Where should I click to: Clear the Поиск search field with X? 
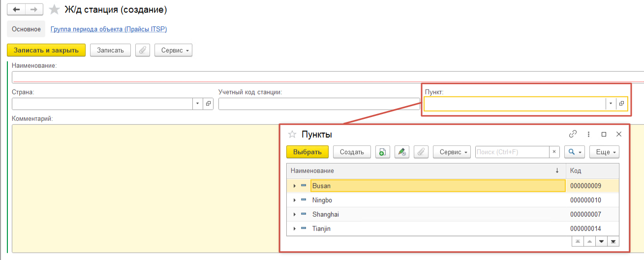click(554, 152)
